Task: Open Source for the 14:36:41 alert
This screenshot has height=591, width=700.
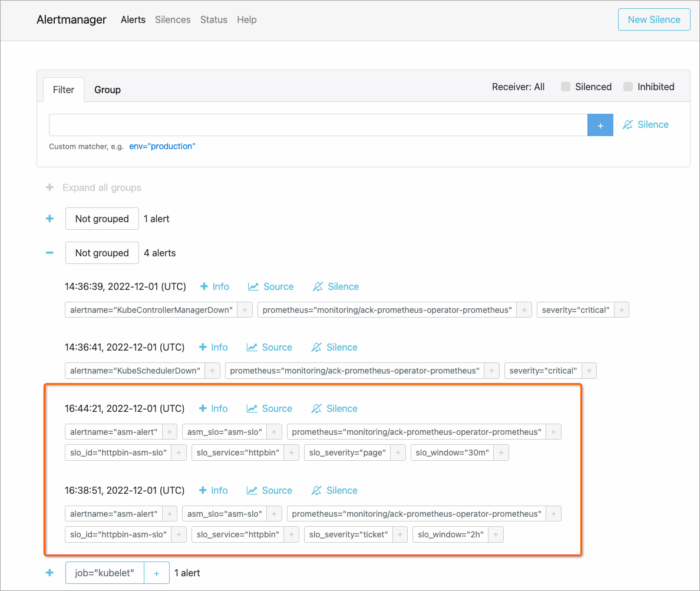Action: click(x=270, y=347)
